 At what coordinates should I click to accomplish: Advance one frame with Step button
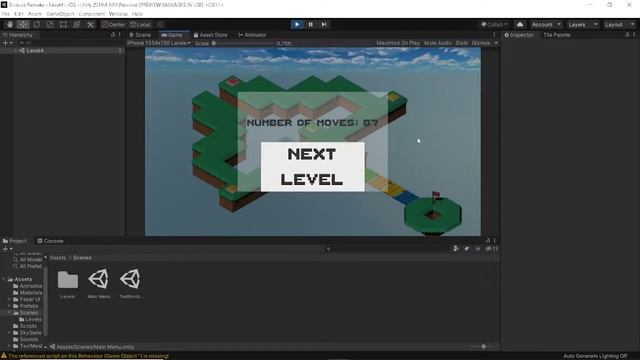(x=324, y=24)
